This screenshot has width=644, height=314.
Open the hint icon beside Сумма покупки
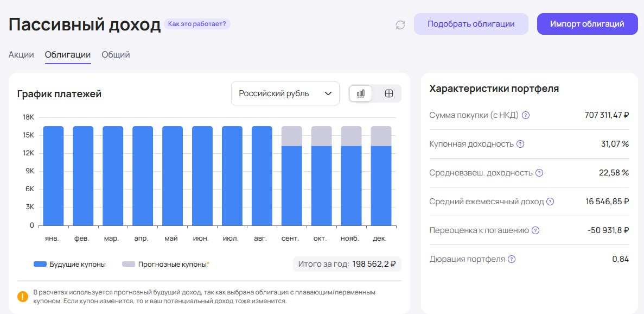click(526, 115)
